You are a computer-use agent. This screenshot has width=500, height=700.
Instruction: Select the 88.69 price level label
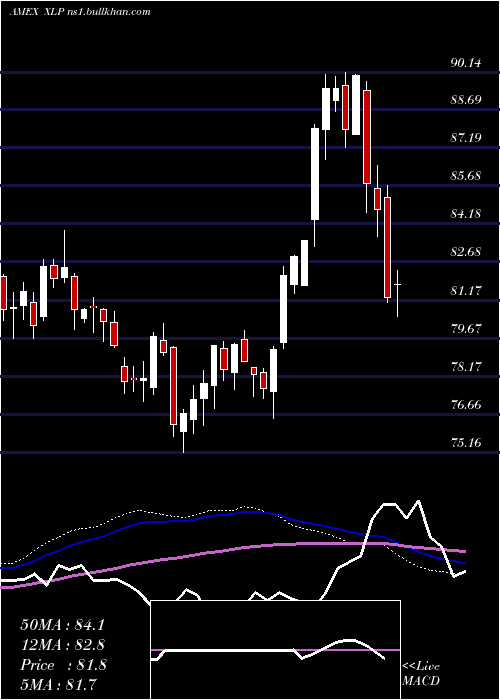tap(466, 100)
